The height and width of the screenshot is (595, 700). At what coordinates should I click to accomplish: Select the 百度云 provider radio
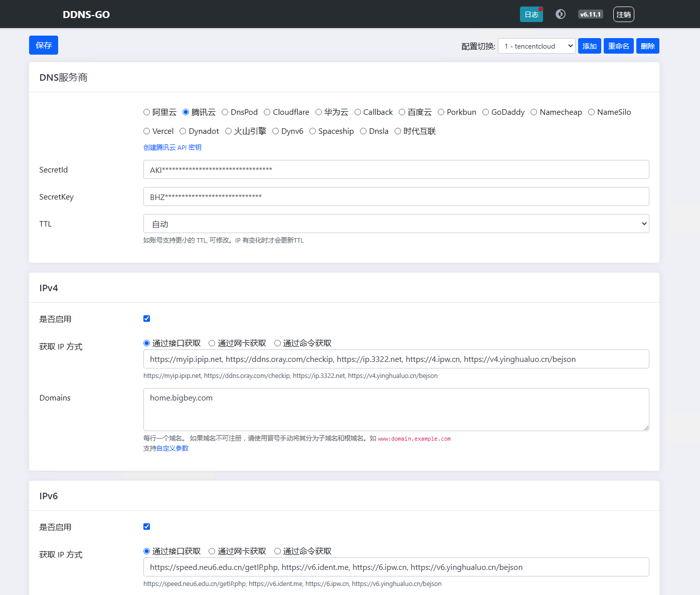tap(402, 112)
